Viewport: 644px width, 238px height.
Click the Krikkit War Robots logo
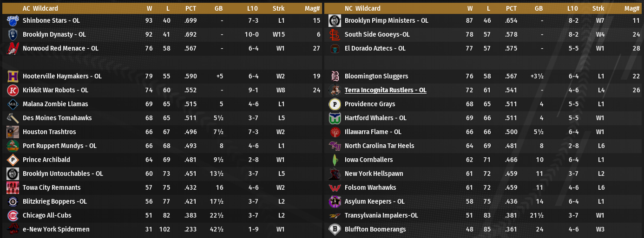tap(13, 90)
